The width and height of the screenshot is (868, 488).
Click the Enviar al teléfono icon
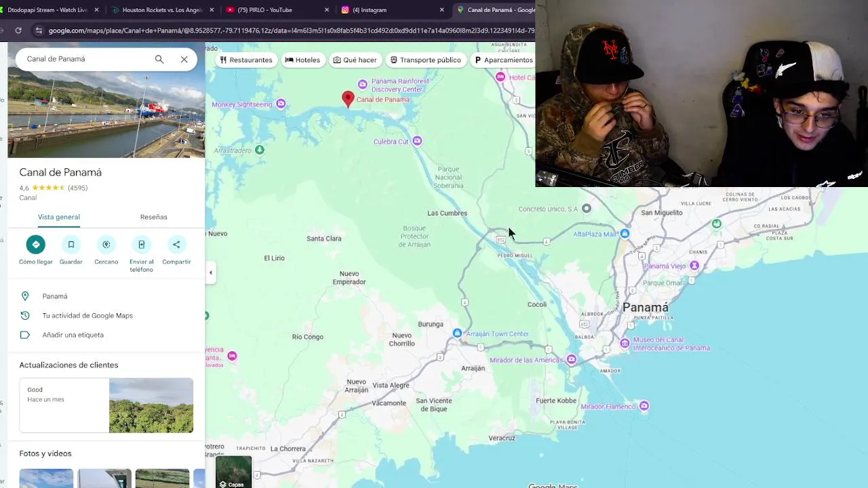pyautogui.click(x=141, y=245)
